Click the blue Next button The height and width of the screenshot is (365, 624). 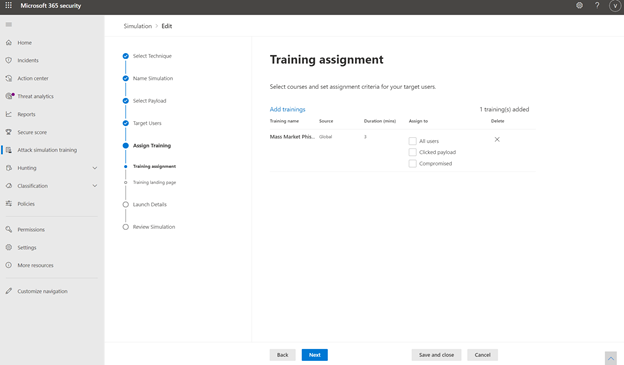coord(314,355)
